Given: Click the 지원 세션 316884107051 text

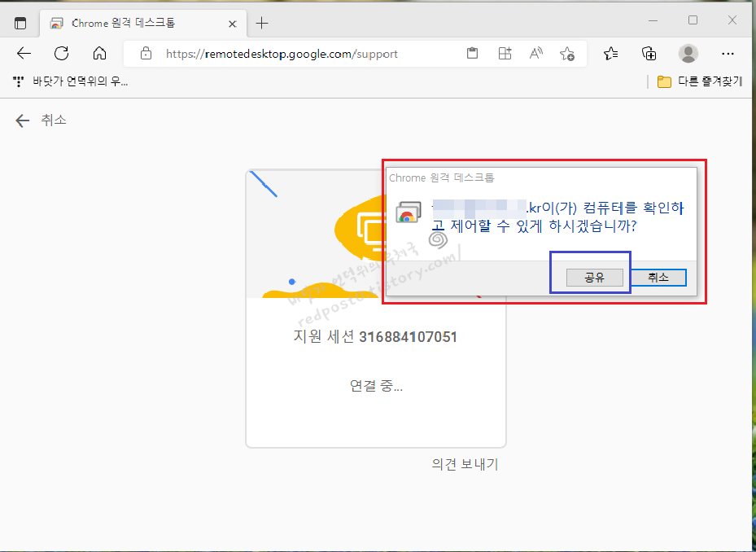Looking at the screenshot, I should [375, 336].
